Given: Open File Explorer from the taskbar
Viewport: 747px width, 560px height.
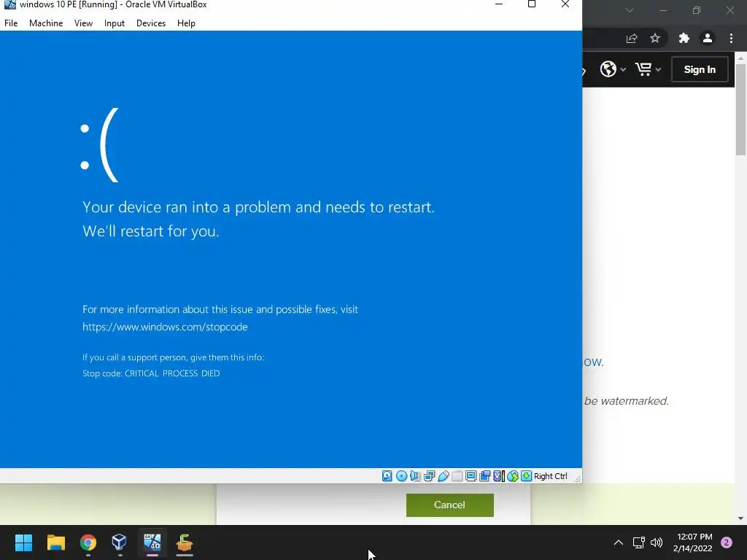Looking at the screenshot, I should (55, 542).
